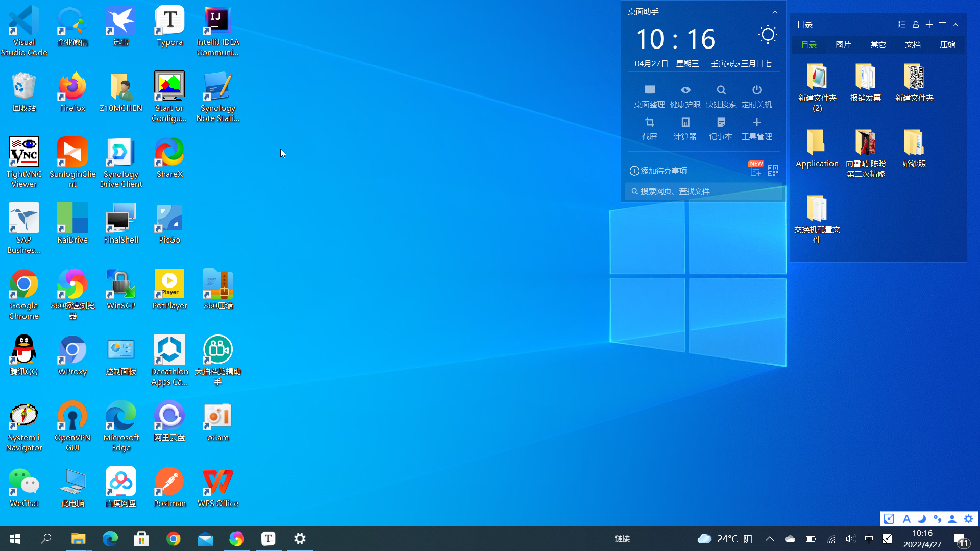Open IntelliJ IDEA Community shortcut
The image size is (980, 551).
click(x=218, y=31)
